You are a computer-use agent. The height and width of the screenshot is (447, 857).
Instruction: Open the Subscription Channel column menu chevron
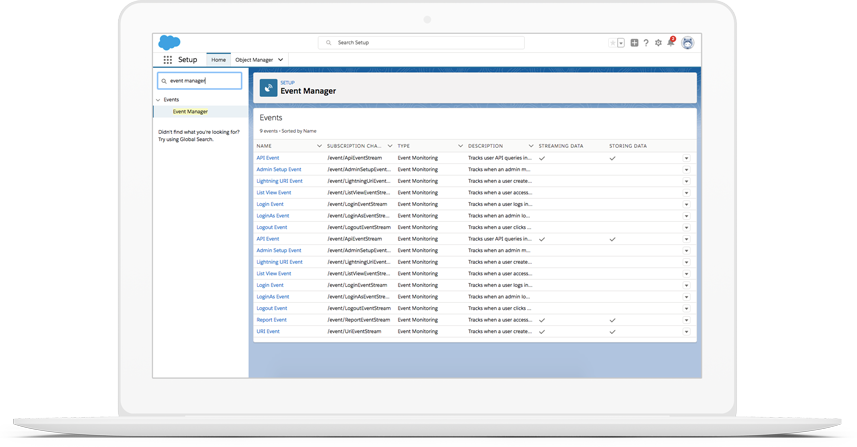tap(390, 146)
